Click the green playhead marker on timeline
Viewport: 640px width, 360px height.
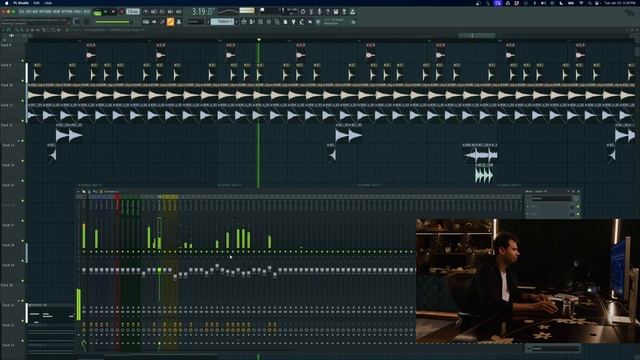pos(258,40)
